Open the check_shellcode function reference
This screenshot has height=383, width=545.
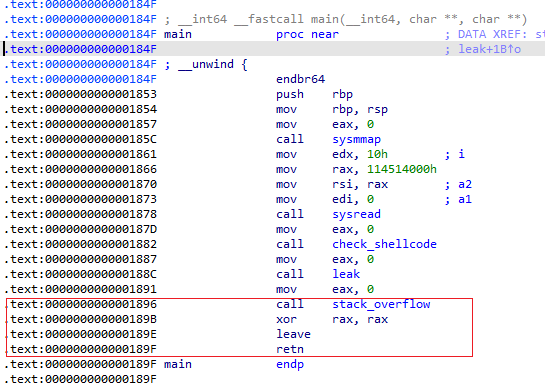[384, 244]
